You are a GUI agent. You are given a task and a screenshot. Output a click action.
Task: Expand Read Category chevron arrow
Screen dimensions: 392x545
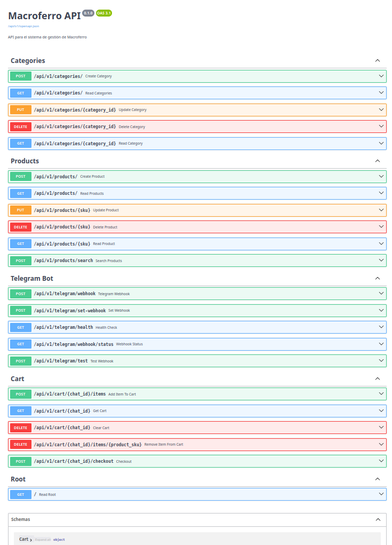click(x=381, y=143)
